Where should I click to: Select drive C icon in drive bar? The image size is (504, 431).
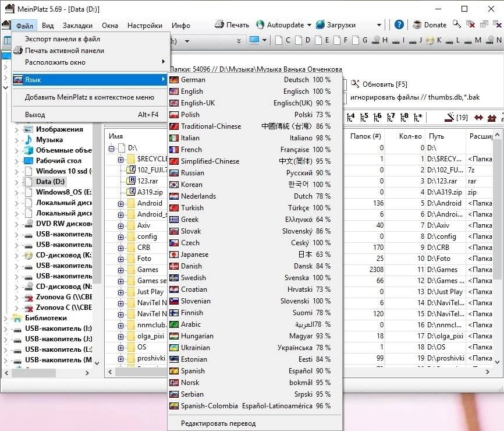[279, 40]
